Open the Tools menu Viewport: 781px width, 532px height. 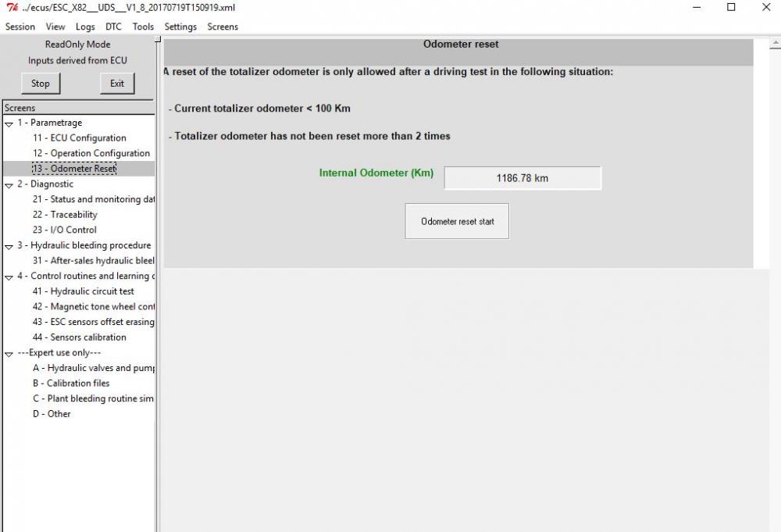pyautogui.click(x=143, y=27)
